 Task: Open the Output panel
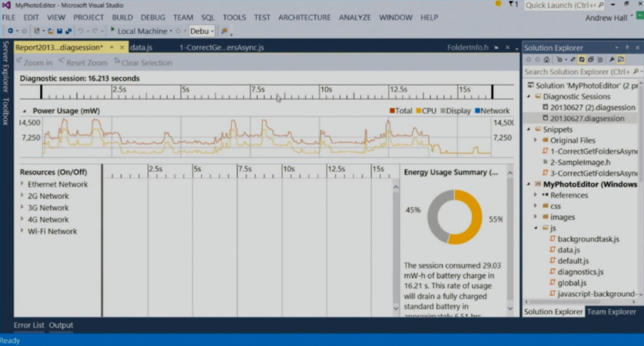click(x=61, y=325)
